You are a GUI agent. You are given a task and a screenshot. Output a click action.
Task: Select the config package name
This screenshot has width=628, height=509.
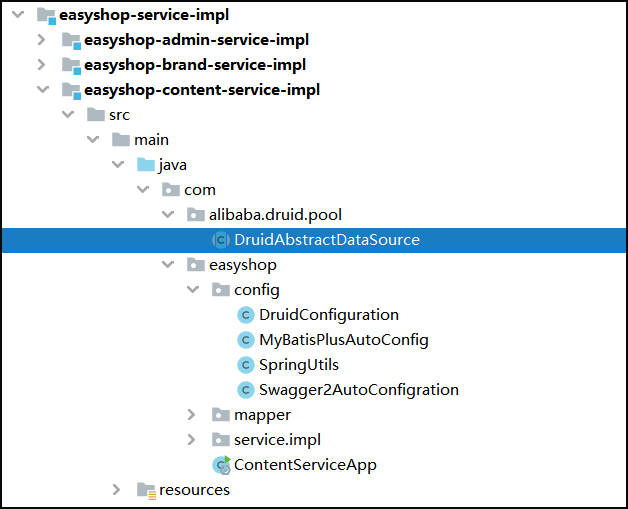tap(257, 290)
